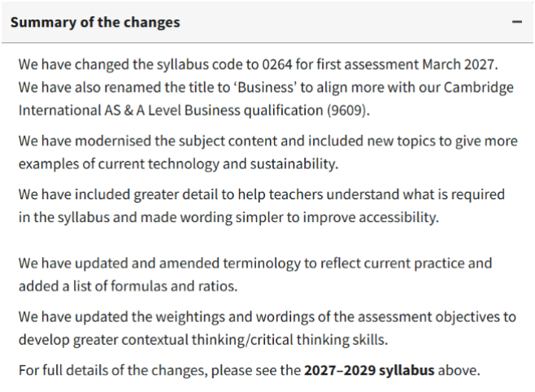
Task: Click the paragraph about modernised subject content
Action: click(x=267, y=153)
